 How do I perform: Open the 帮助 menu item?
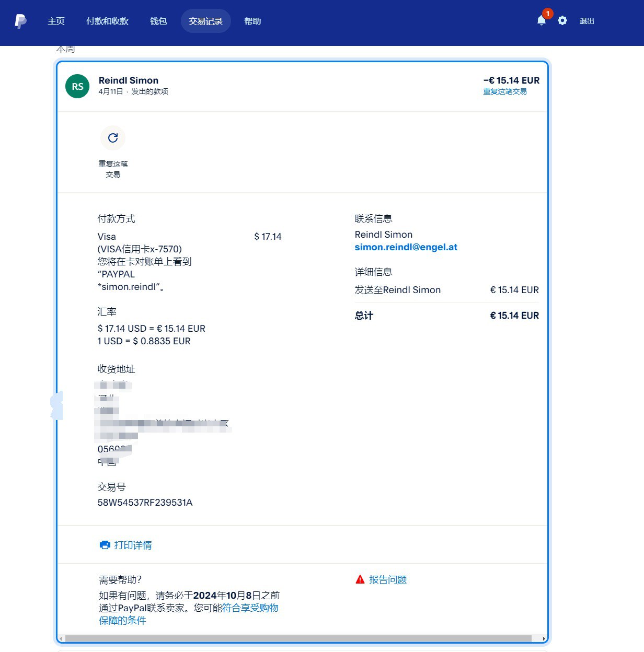(252, 21)
